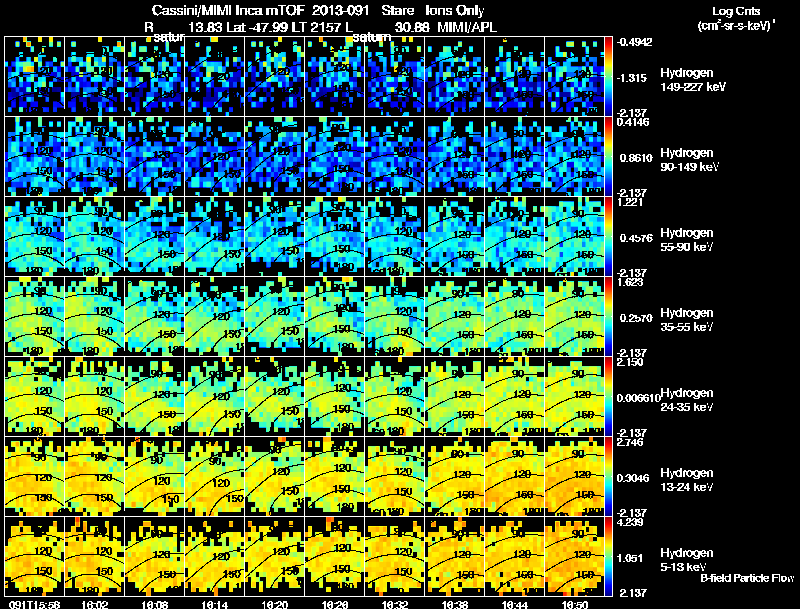Click the '1.221' colorbar value
This screenshot has width=800, height=609.
pyautogui.click(x=630, y=202)
